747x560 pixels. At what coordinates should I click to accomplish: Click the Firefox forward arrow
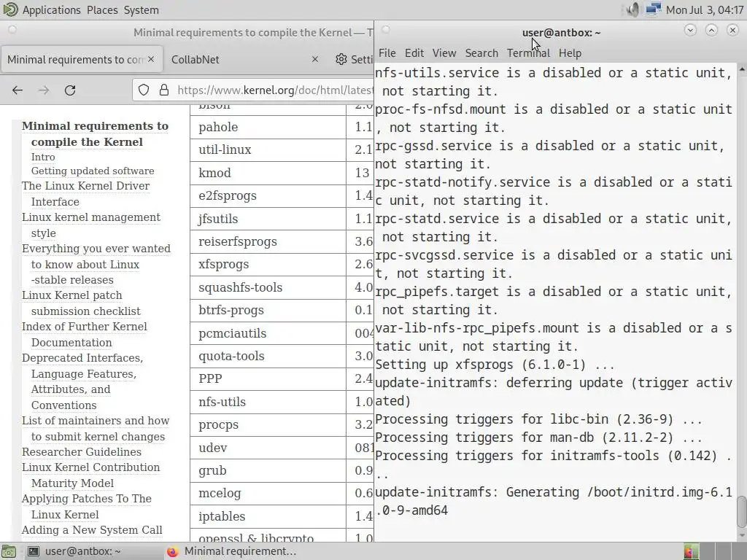pos(44,90)
